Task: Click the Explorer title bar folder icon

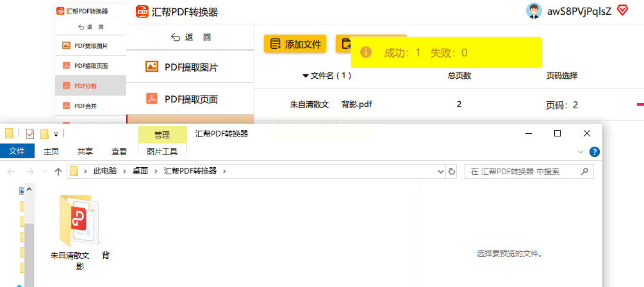Action: (x=9, y=133)
